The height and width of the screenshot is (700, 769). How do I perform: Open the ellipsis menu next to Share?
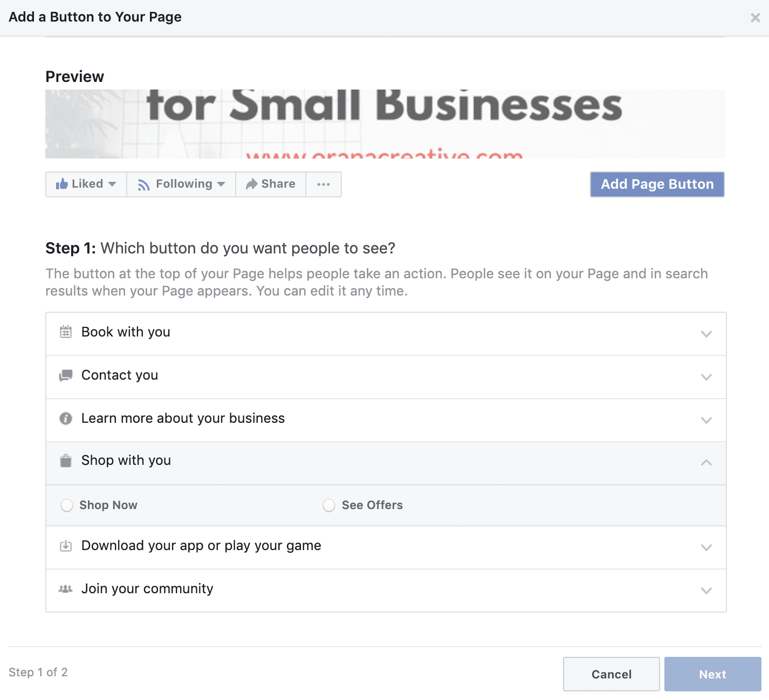click(324, 184)
